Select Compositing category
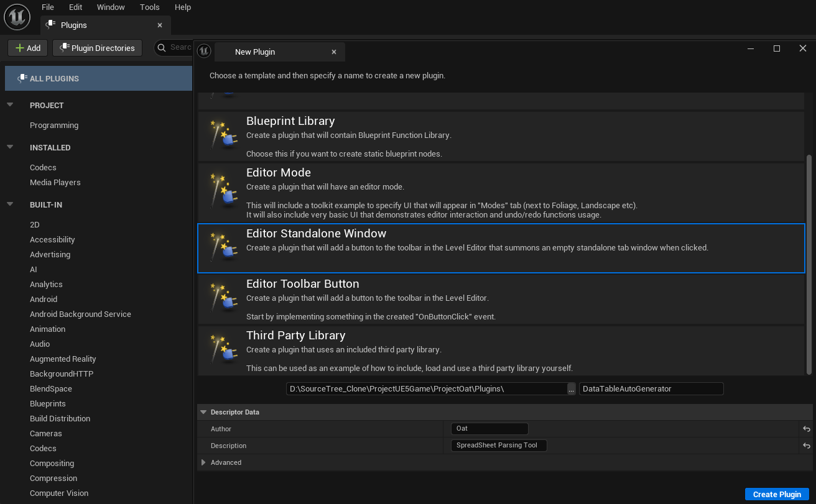 (52, 463)
